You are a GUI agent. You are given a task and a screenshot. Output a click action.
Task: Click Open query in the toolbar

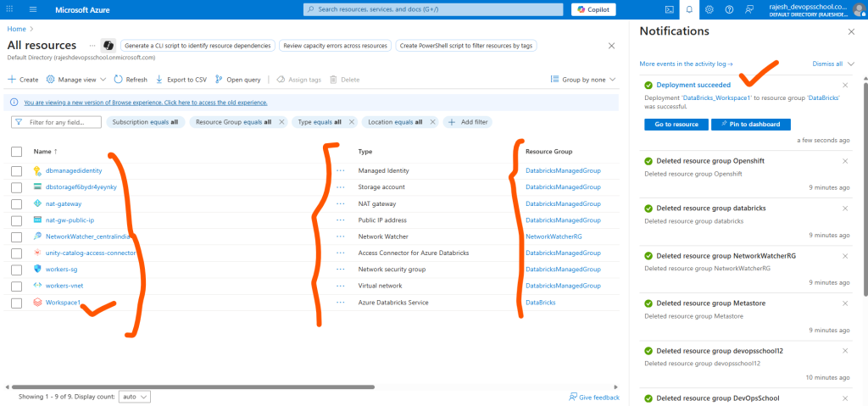point(237,80)
